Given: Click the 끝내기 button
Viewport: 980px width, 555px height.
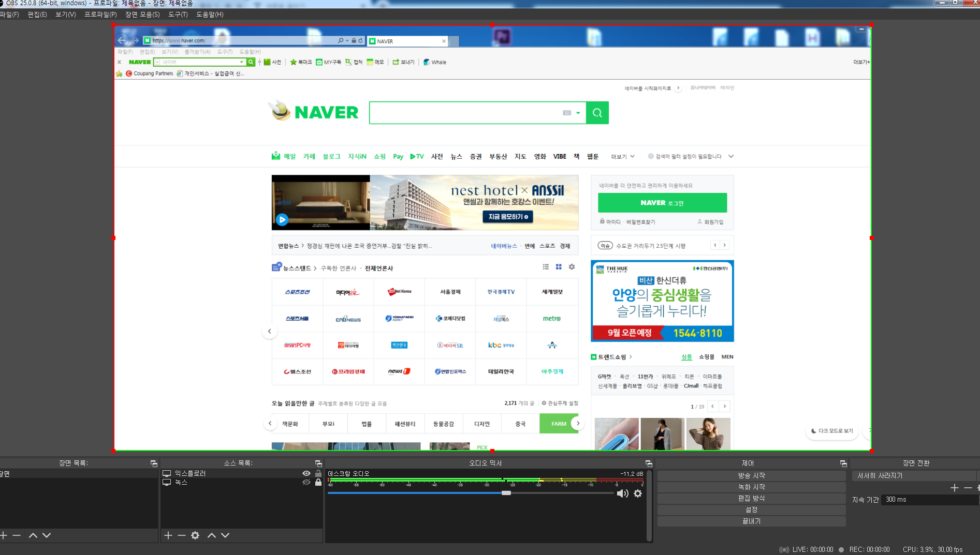Looking at the screenshot, I should point(751,521).
